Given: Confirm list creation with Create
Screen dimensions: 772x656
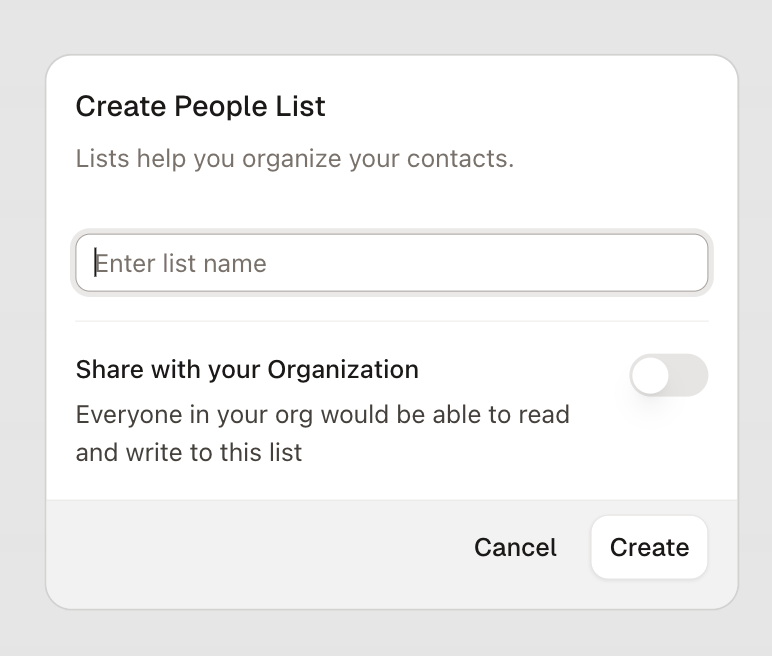Looking at the screenshot, I should 649,547.
